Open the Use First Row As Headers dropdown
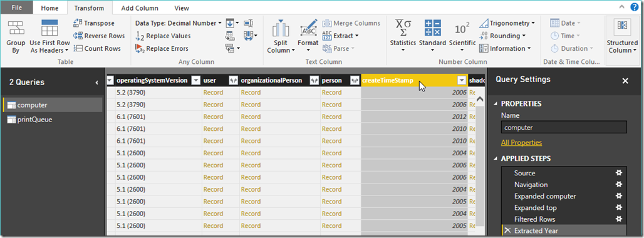This screenshot has height=238, width=644. pyautogui.click(x=49, y=46)
